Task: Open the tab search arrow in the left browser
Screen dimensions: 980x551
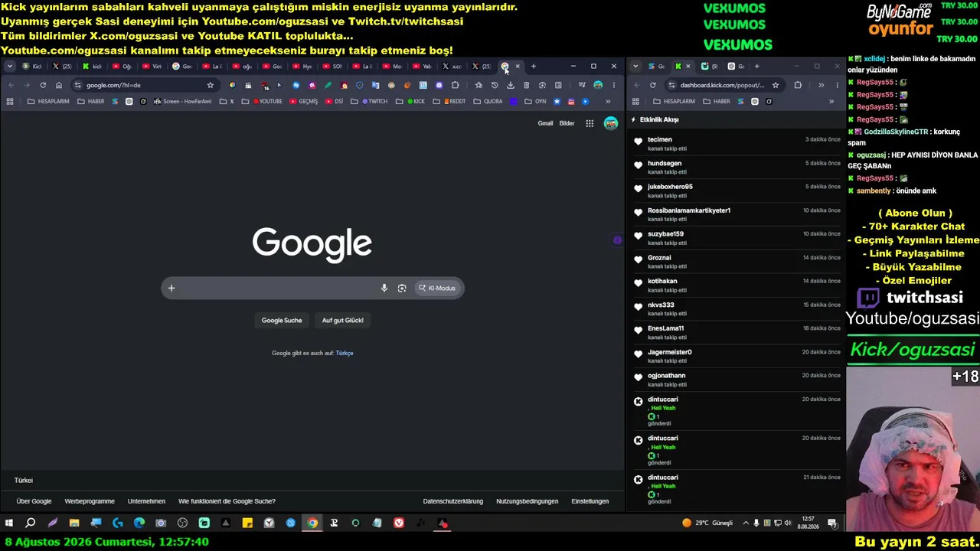Action: 10,67
